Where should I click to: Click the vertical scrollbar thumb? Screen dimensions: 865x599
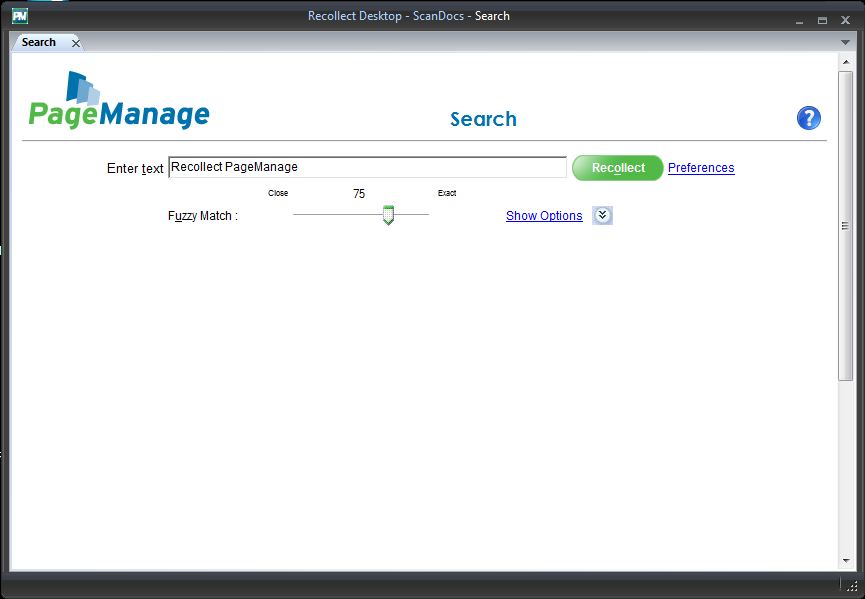[845, 225]
